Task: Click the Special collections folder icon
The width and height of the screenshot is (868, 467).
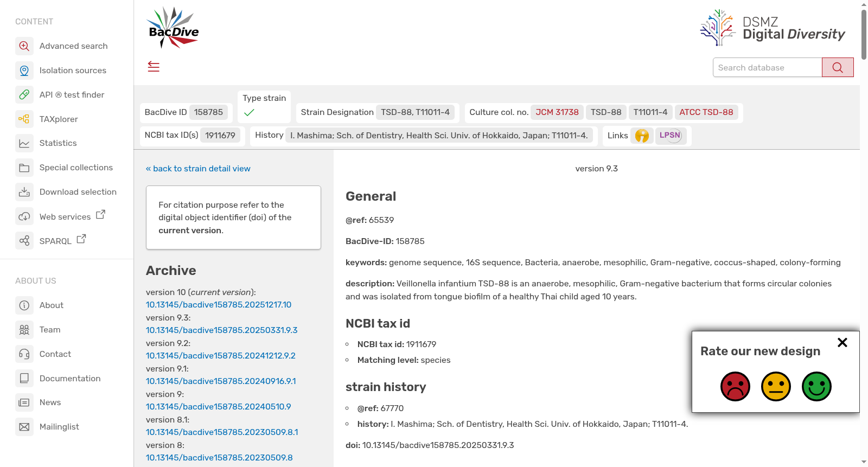Action: point(24,168)
